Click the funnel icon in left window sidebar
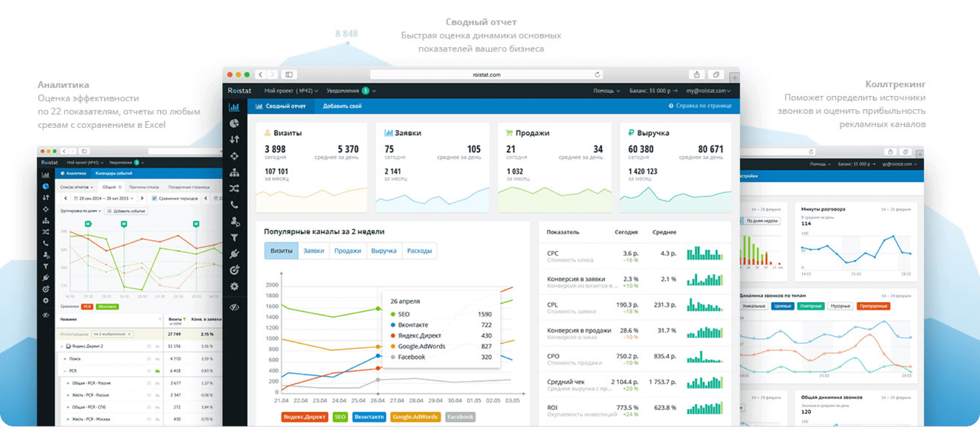The height and width of the screenshot is (427, 980). 45,266
